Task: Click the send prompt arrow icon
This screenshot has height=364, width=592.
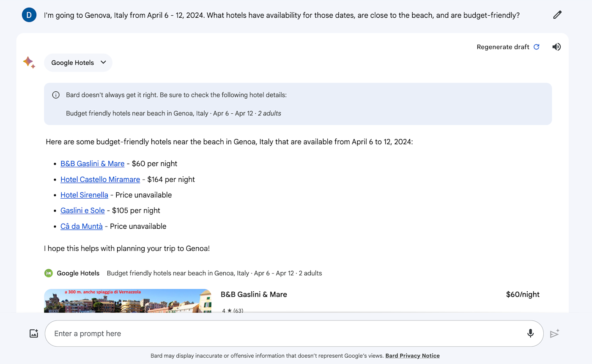Action: coord(554,334)
